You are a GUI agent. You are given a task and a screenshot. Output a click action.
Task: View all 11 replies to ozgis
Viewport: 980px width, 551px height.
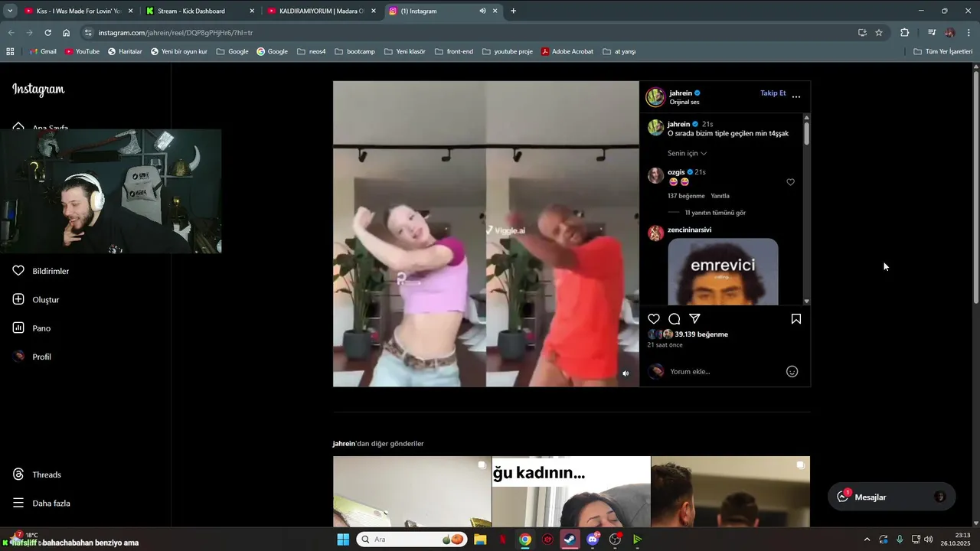[715, 213]
